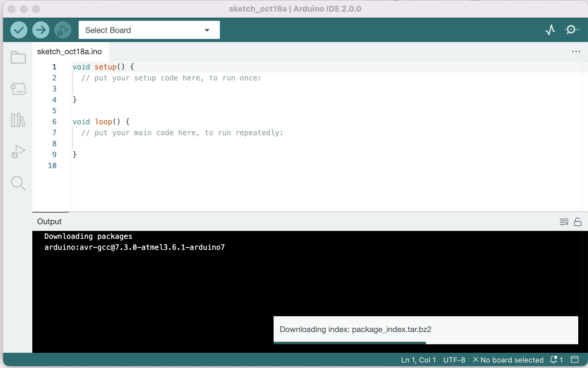Click the 'Downloading packages' output line

click(88, 236)
